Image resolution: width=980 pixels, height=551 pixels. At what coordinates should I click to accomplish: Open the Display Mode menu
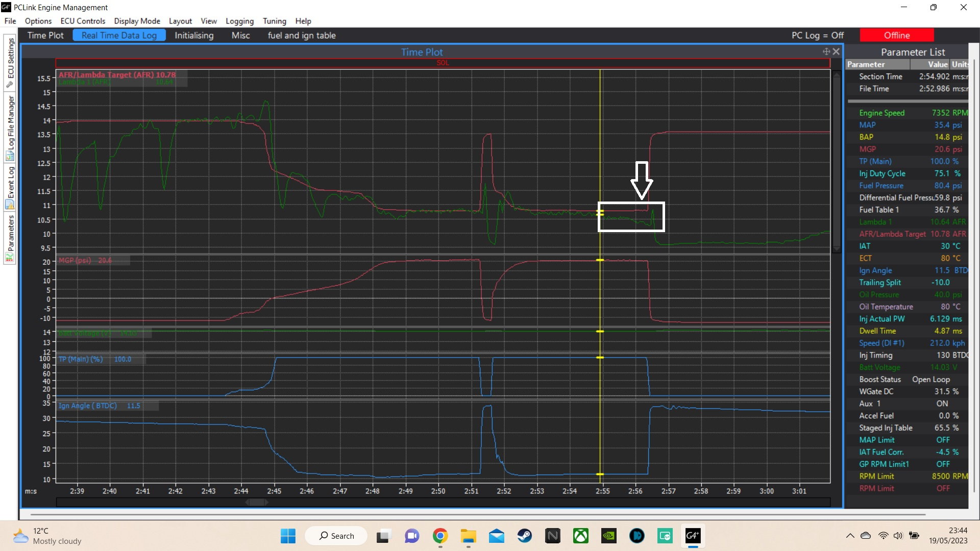(137, 21)
